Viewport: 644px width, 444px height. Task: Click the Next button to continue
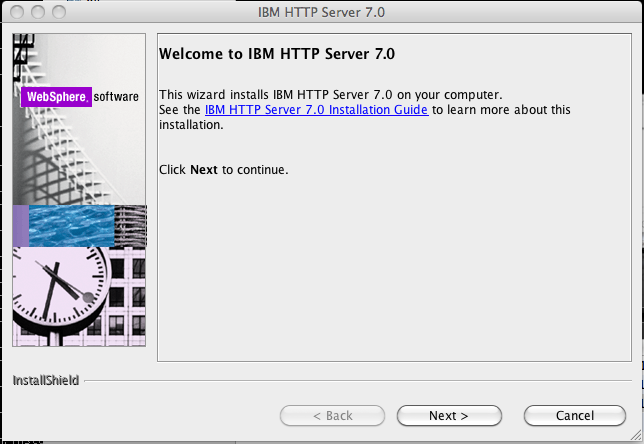[449, 415]
